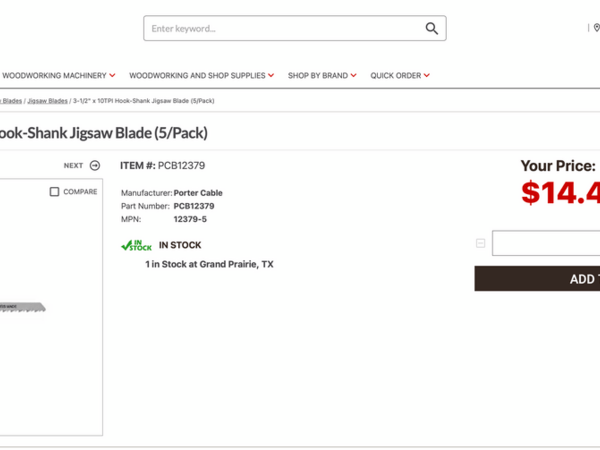This screenshot has height=450, width=600.
Task: Click the NEXT text label
Action: (x=73, y=166)
